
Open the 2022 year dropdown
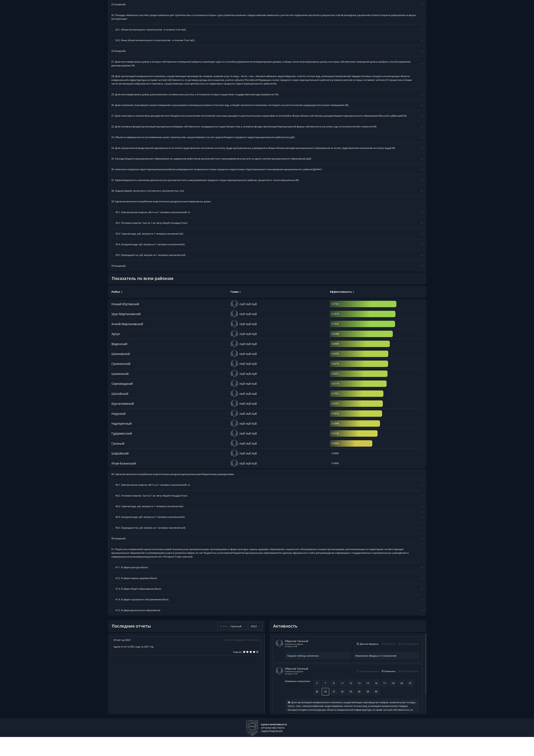[x=255, y=626]
